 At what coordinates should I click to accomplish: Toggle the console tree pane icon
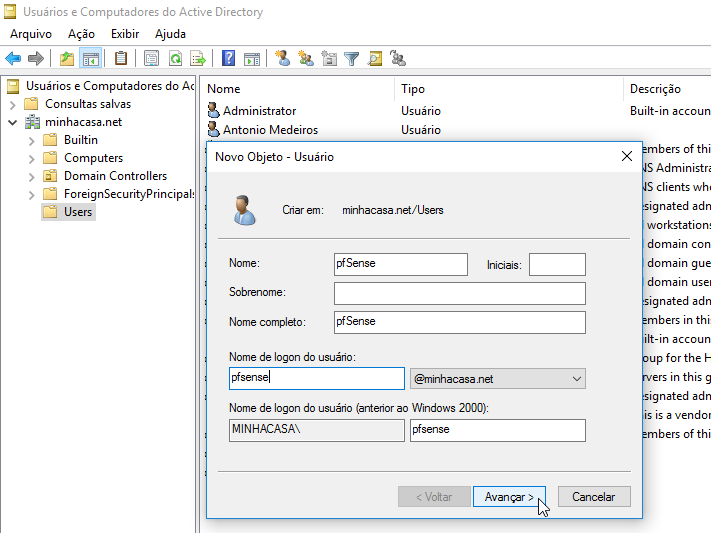90,59
